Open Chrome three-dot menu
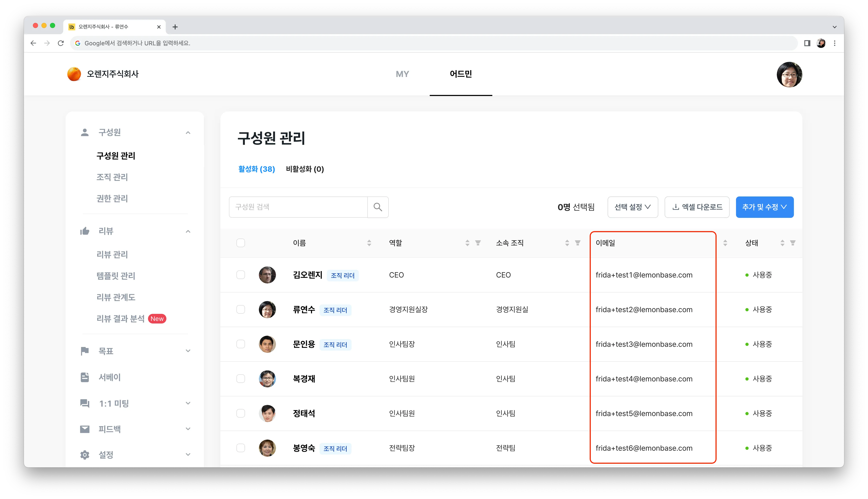Viewport: 868px width, 499px height. pyautogui.click(x=834, y=43)
